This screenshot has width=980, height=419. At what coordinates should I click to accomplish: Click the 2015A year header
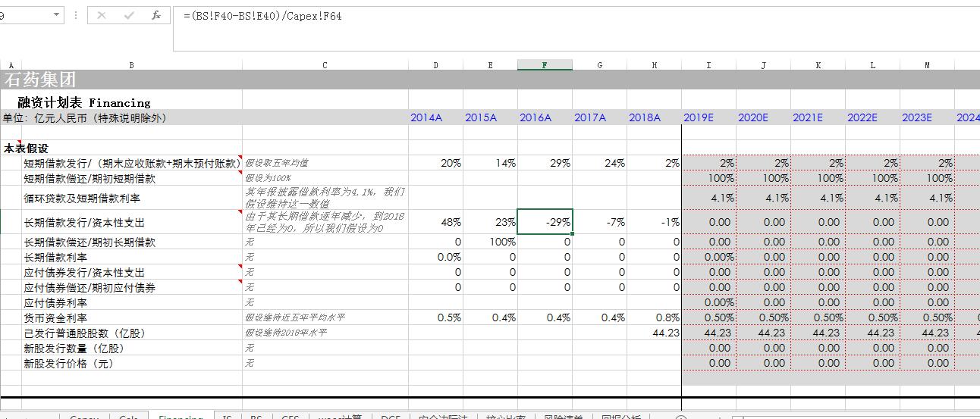coord(481,117)
